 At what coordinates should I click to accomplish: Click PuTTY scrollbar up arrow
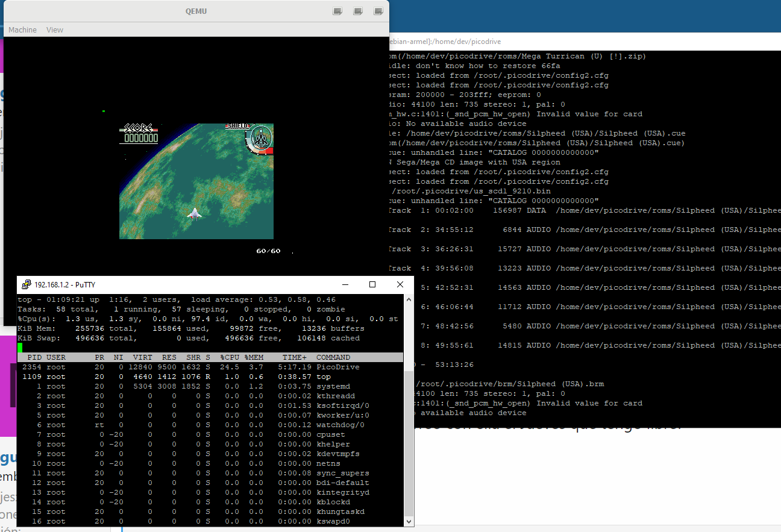click(409, 299)
